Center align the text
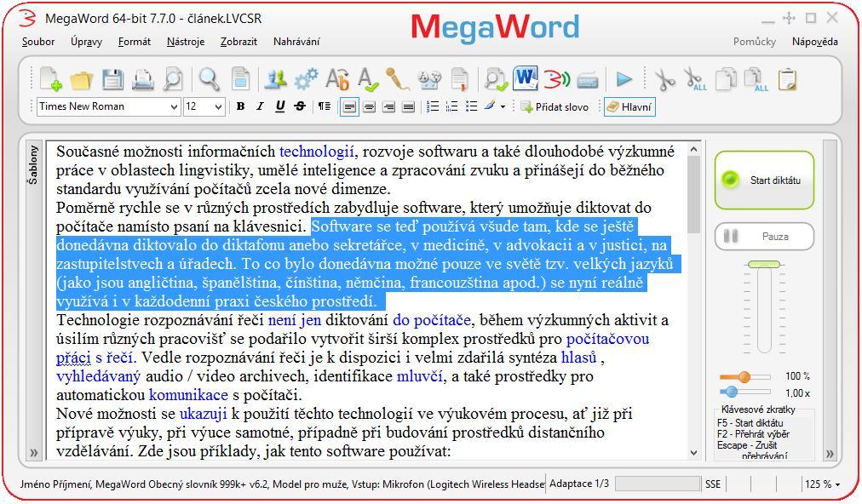The image size is (862, 504). (369, 106)
